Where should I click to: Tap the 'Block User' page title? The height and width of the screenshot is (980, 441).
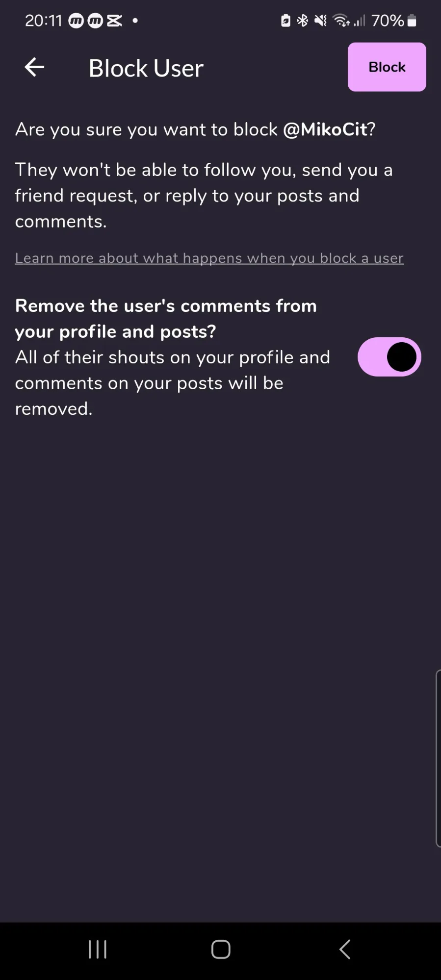(x=146, y=68)
